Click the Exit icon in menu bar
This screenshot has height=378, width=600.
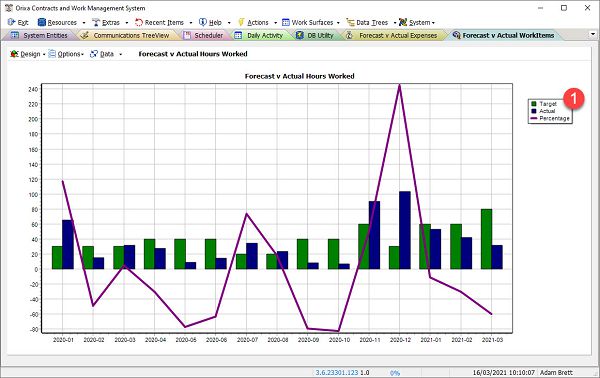[11, 22]
